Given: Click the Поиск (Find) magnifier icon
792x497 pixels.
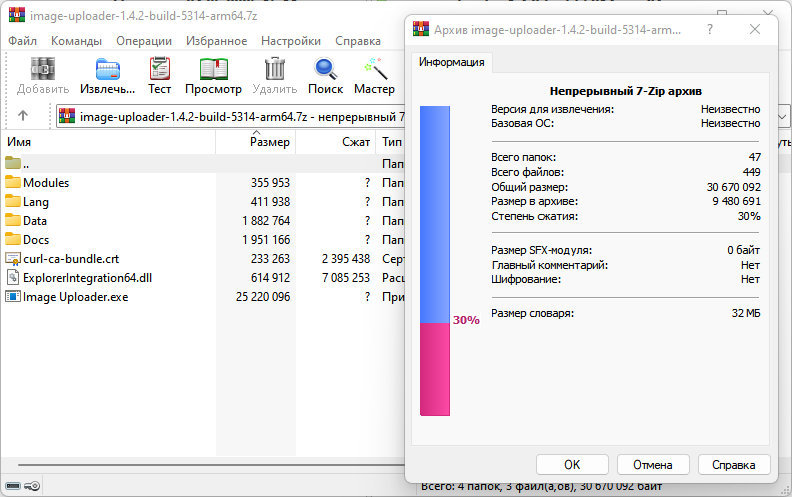Looking at the screenshot, I should pyautogui.click(x=325, y=69).
